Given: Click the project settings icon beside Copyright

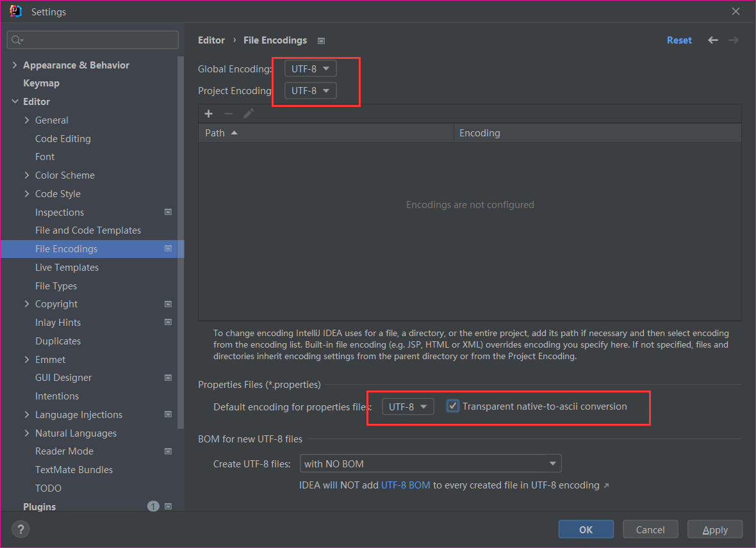Looking at the screenshot, I should pos(168,304).
